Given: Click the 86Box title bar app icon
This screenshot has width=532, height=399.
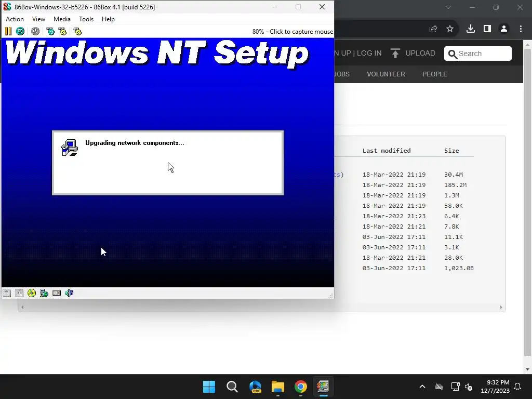Looking at the screenshot, I should [x=7, y=7].
